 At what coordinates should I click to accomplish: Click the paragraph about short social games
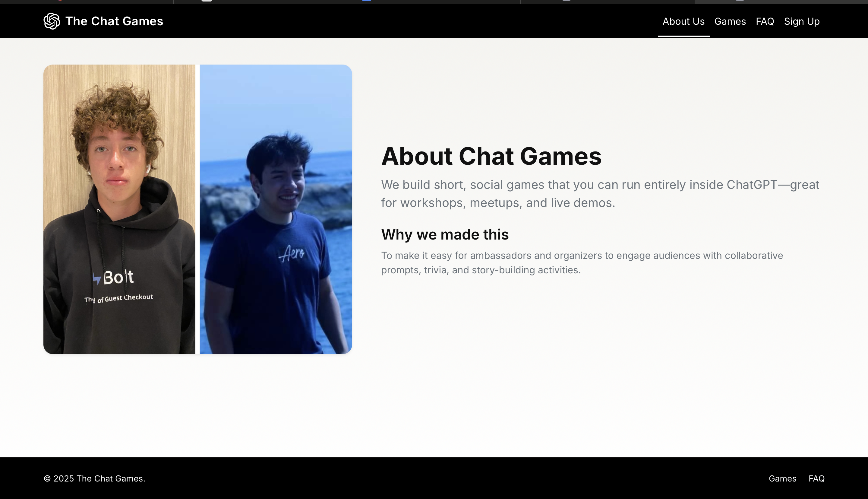[600, 194]
